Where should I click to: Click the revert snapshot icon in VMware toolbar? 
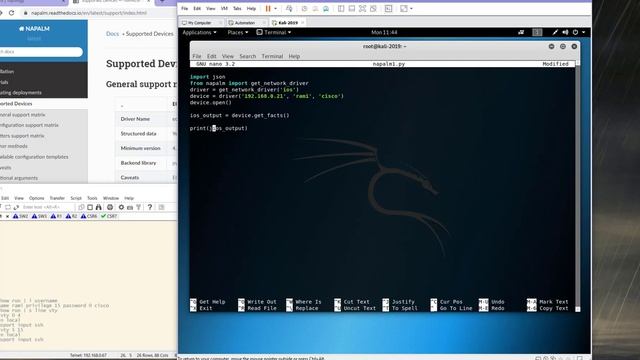click(x=315, y=9)
